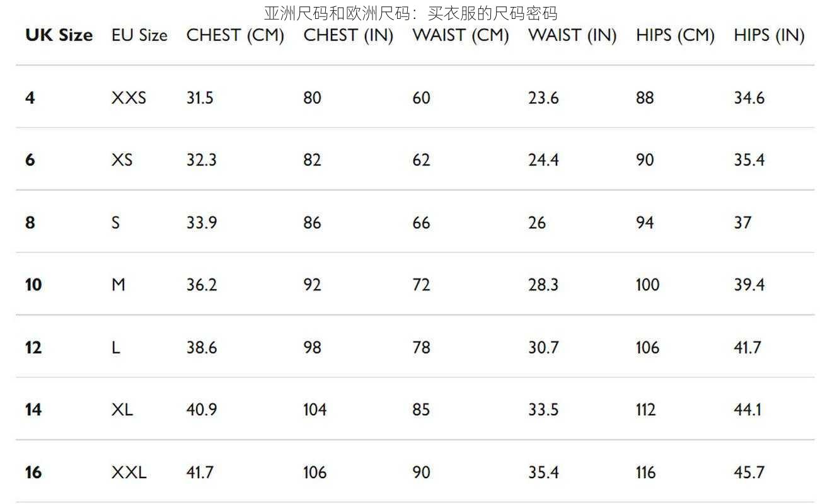The image size is (820, 504).
Task: Click the XXL size cell
Action: pos(129,472)
